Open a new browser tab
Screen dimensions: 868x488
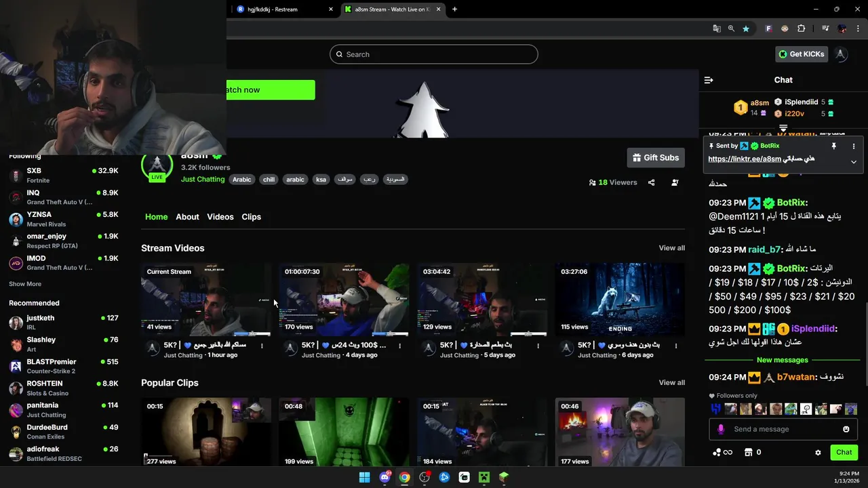pos(454,9)
